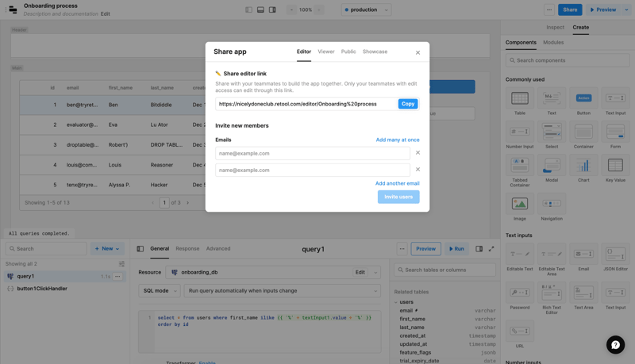635x364 pixels.
Task: Click Edit next to app description
Action: click(106, 13)
